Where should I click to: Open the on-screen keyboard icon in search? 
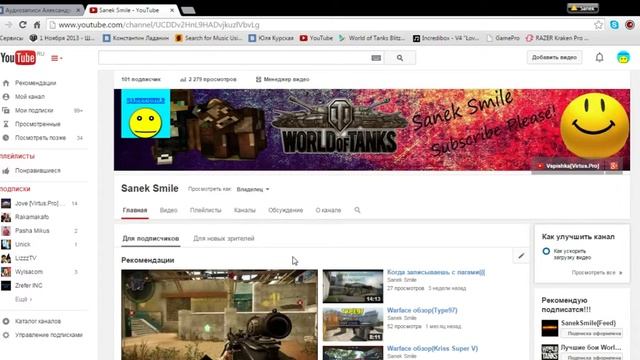coord(376,58)
